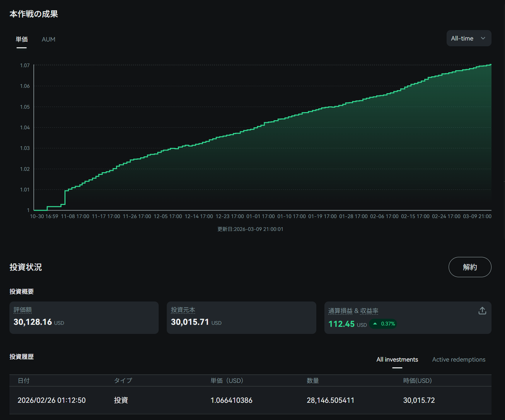Click the 時価(USD) column header

(417, 380)
